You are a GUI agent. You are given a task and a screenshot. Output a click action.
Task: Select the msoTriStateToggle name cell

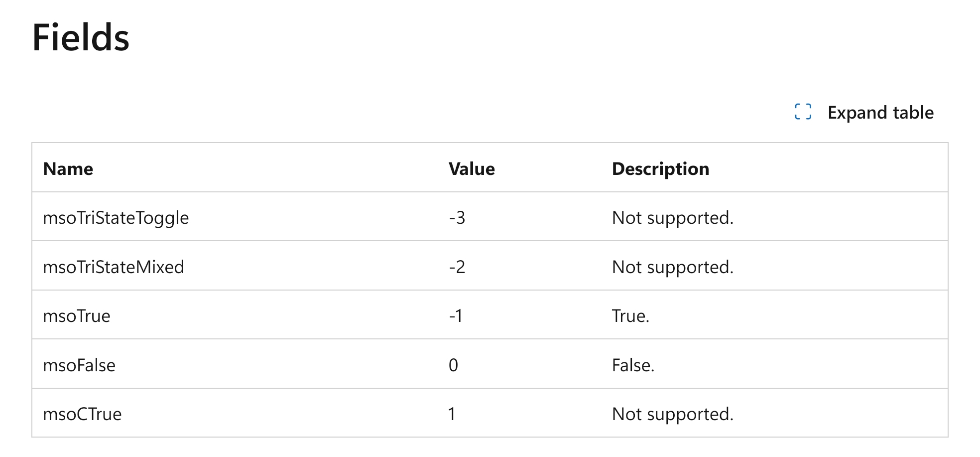pyautogui.click(x=116, y=218)
